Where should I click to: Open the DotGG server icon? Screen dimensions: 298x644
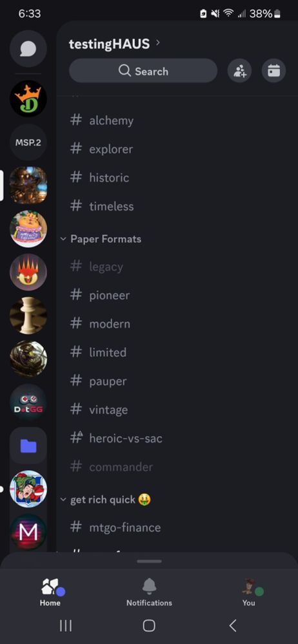(x=28, y=402)
